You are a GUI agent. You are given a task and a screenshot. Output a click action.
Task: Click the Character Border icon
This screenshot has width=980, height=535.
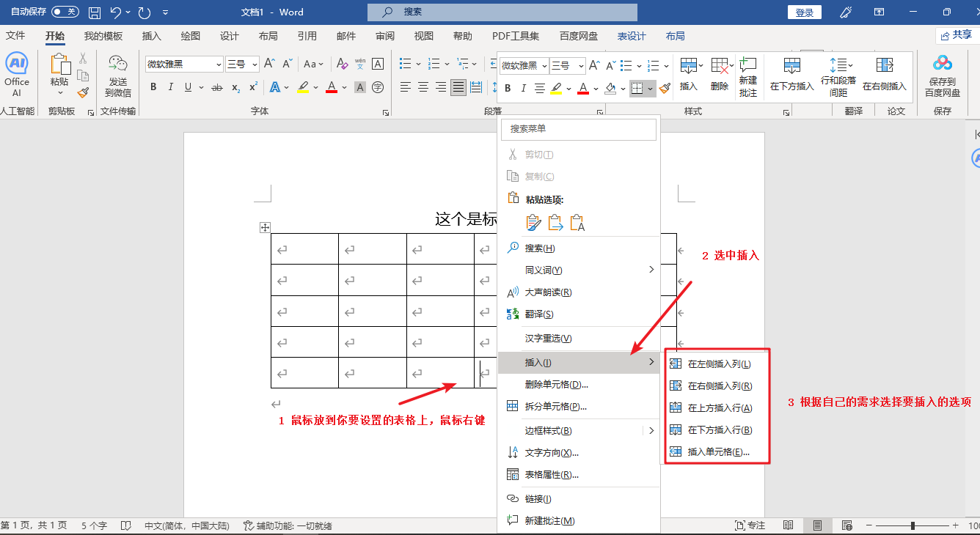point(378,64)
